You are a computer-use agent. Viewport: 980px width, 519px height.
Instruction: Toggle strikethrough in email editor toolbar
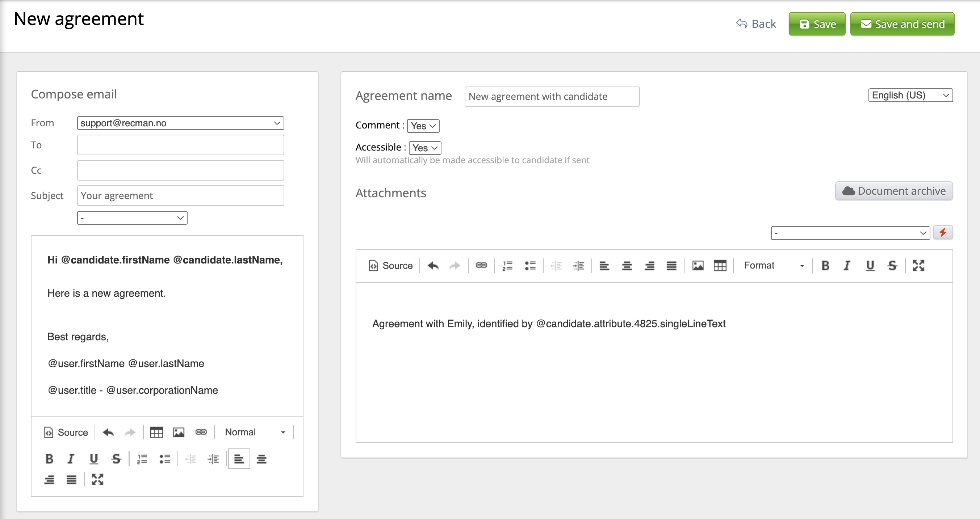pyautogui.click(x=116, y=459)
